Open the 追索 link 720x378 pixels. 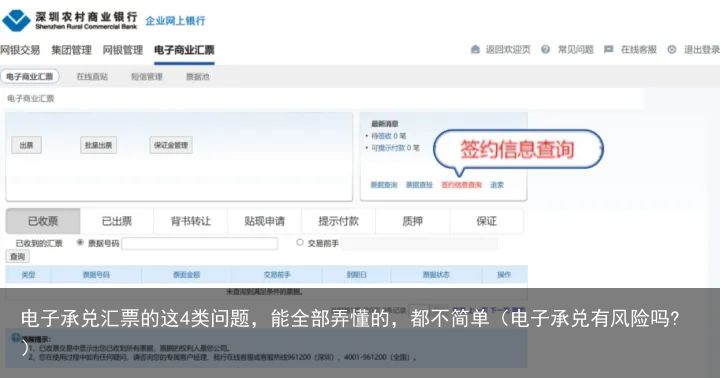[x=497, y=185]
